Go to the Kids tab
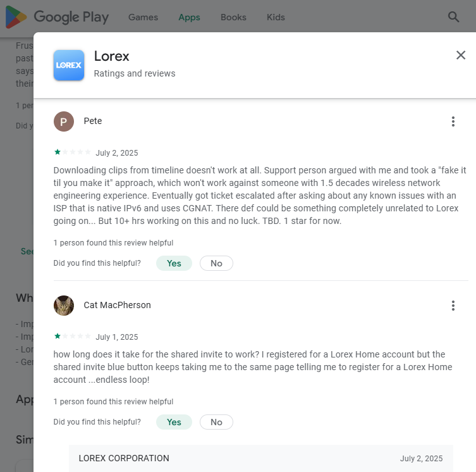The image size is (476, 472). tap(276, 17)
